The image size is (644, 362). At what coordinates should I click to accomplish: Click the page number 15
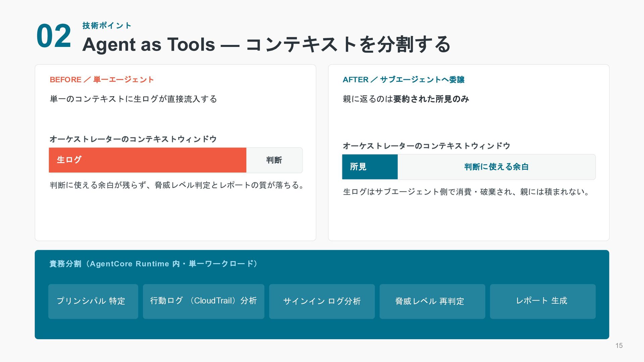pyautogui.click(x=619, y=346)
